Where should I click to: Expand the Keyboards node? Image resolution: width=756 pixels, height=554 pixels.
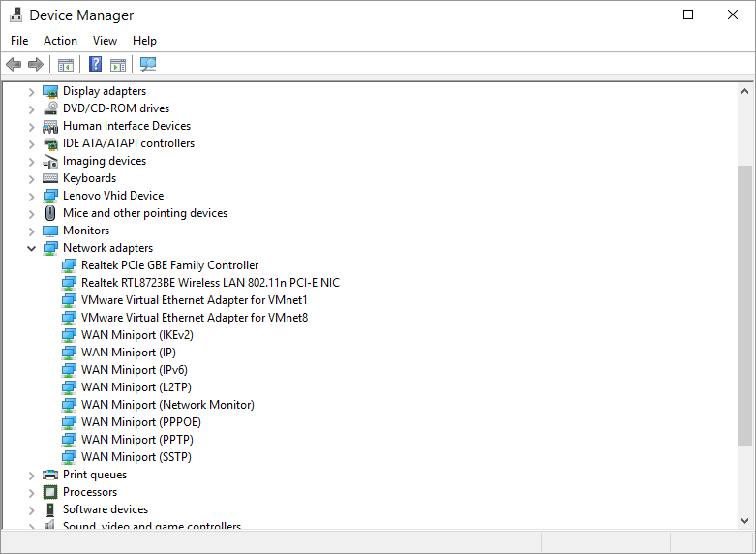[x=31, y=178]
